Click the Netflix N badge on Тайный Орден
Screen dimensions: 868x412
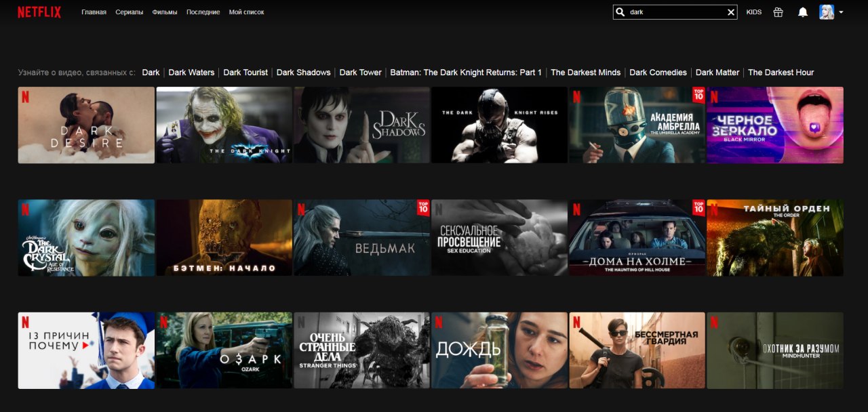714,209
